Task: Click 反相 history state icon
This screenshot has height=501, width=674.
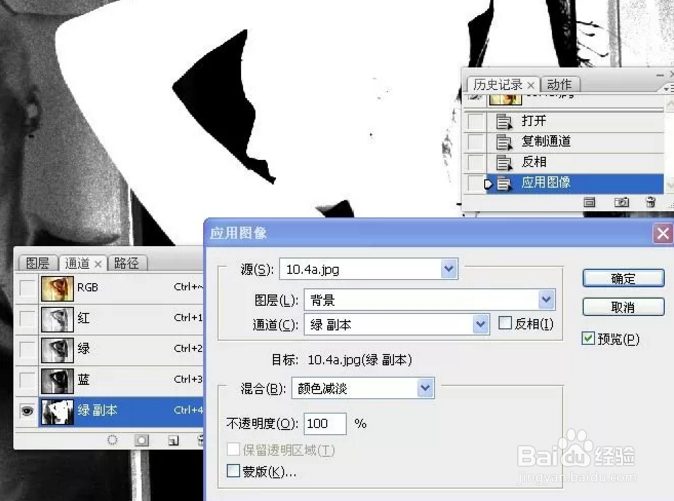Action: click(x=504, y=162)
